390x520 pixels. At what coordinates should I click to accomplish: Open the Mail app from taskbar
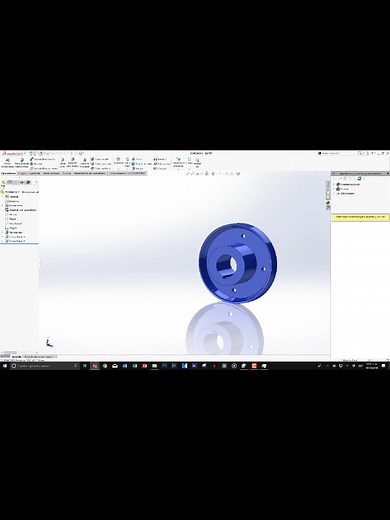(115, 366)
